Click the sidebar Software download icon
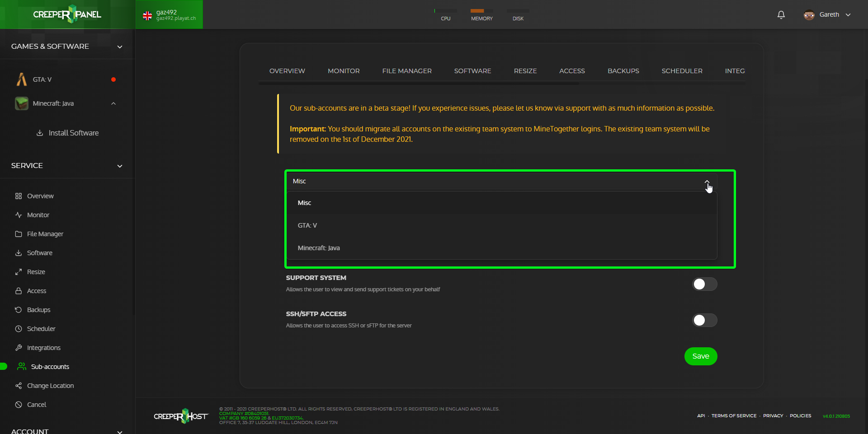The height and width of the screenshot is (434, 868). [19, 253]
